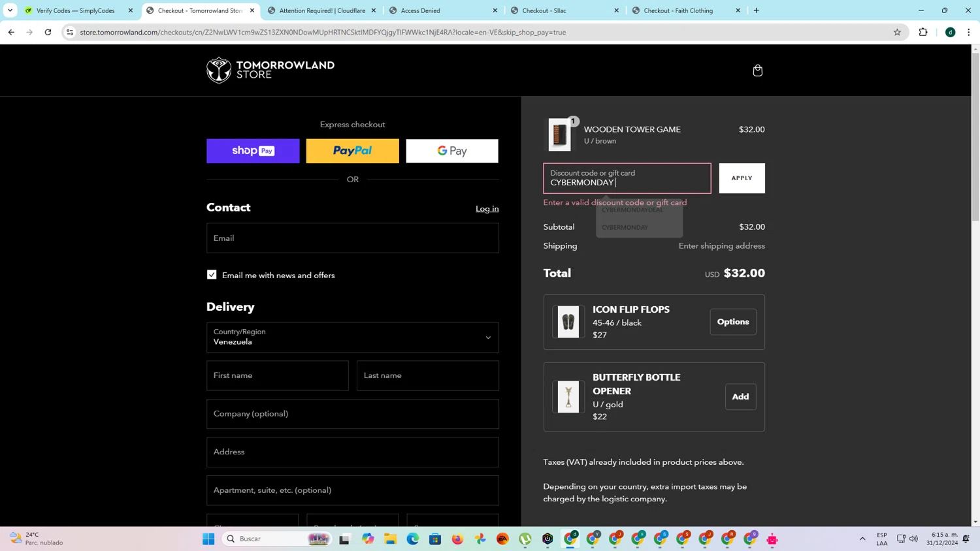Screen dimensions: 980x551
Task: Open the shopping bag cart icon
Action: point(757,70)
